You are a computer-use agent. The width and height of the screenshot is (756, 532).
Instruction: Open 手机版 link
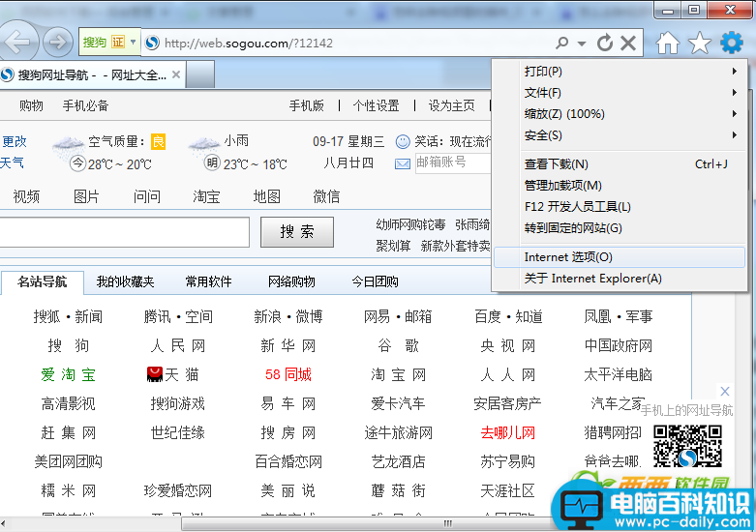[307, 105]
